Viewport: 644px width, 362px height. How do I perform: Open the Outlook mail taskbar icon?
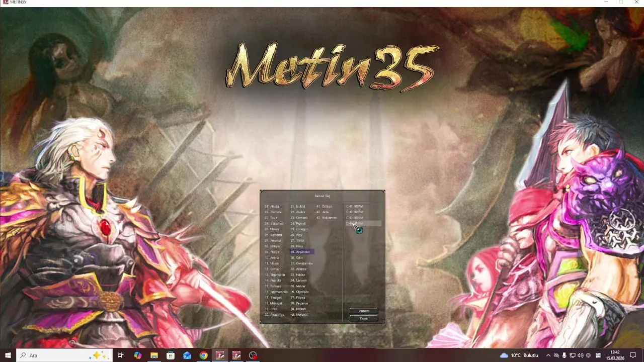pos(187,355)
